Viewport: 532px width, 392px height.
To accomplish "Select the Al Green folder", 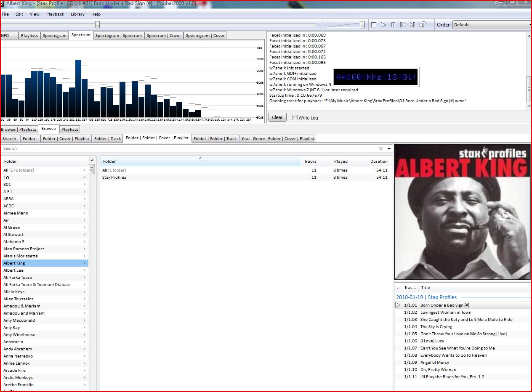I will coord(44,228).
